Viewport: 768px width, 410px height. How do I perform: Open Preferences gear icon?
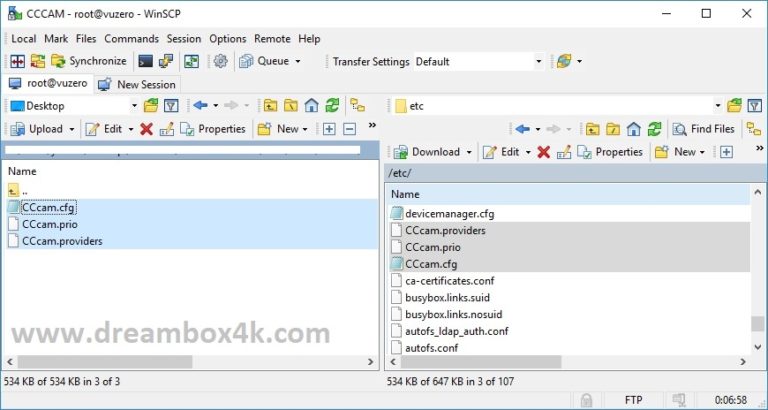(220, 61)
